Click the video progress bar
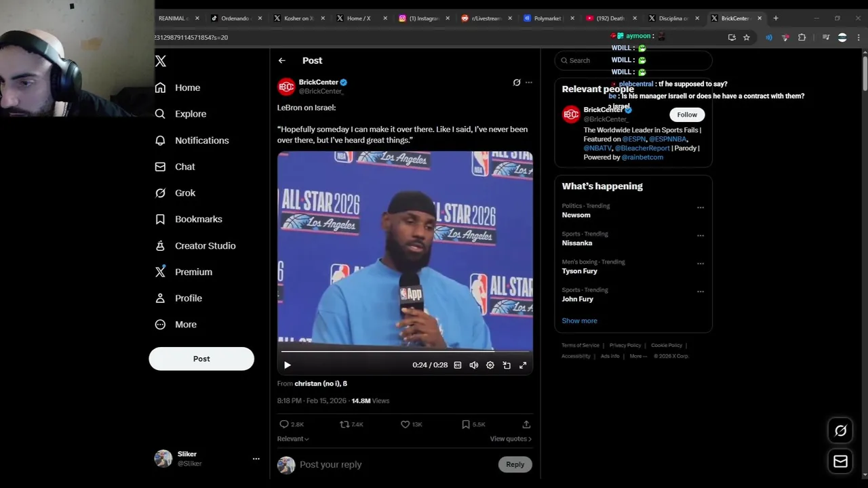 (x=405, y=352)
